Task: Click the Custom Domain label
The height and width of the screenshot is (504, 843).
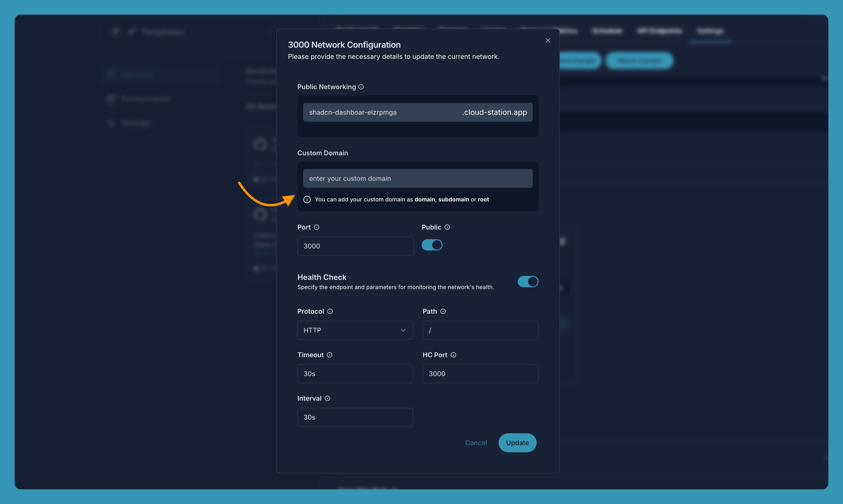Action: click(x=323, y=153)
